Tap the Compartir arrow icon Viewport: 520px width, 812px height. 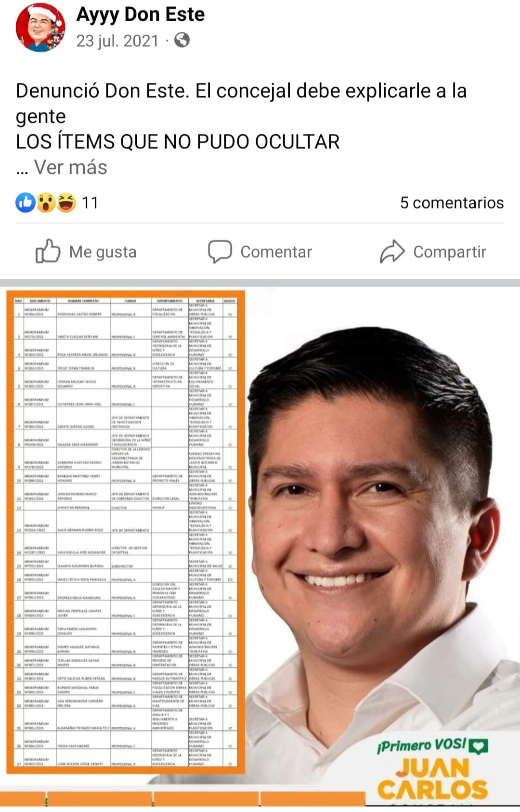tap(392, 251)
